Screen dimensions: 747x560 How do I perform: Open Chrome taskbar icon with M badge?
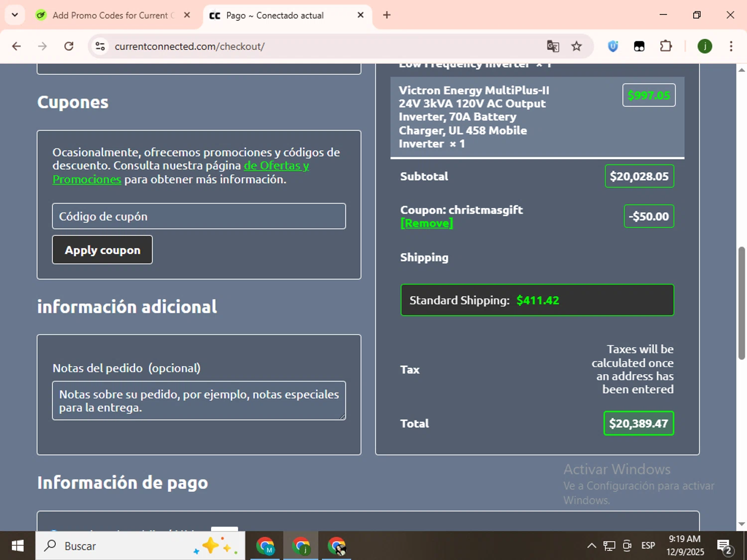265,546
